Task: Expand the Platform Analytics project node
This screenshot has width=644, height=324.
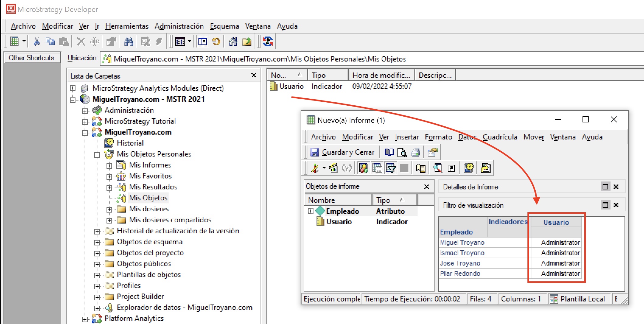Action: [85, 319]
